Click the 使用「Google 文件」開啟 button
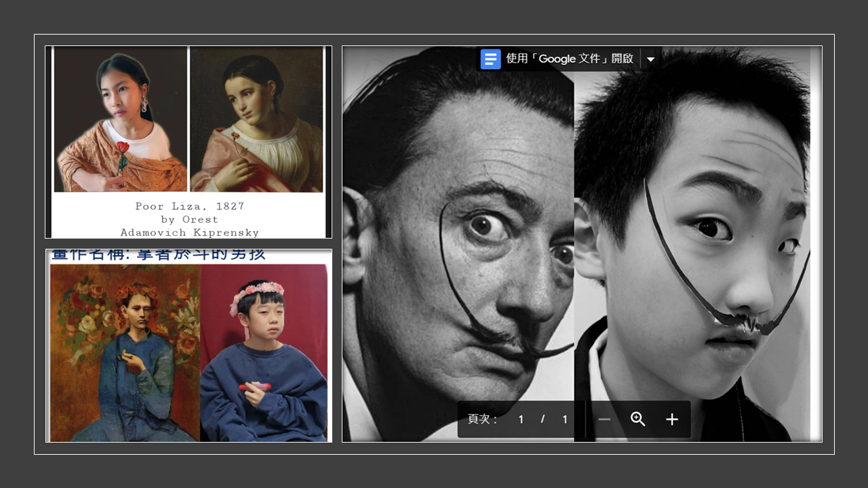This screenshot has height=488, width=868. click(570, 59)
